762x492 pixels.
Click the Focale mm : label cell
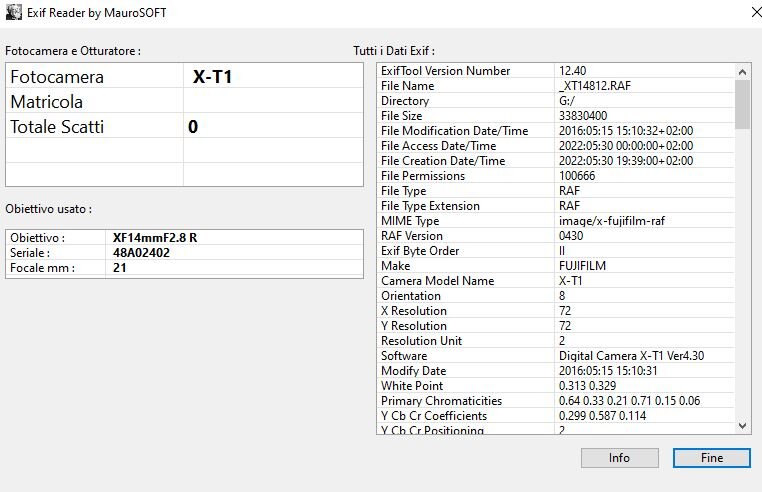tap(56, 268)
